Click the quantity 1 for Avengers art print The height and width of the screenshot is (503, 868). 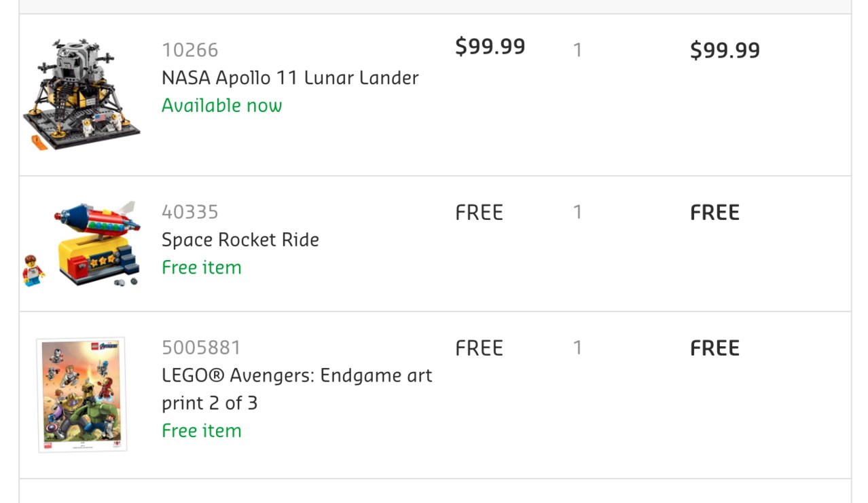pyautogui.click(x=577, y=348)
